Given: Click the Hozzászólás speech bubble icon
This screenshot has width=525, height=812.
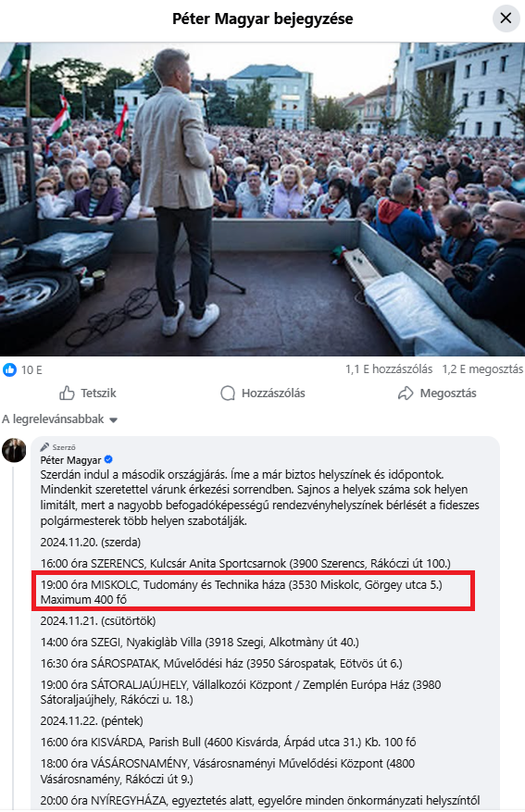Looking at the screenshot, I should 228,394.
